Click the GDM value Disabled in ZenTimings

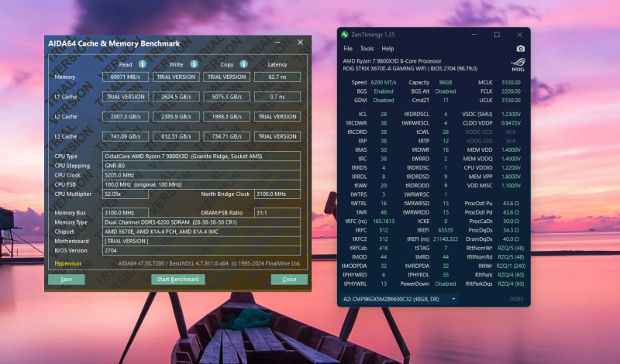tap(384, 101)
